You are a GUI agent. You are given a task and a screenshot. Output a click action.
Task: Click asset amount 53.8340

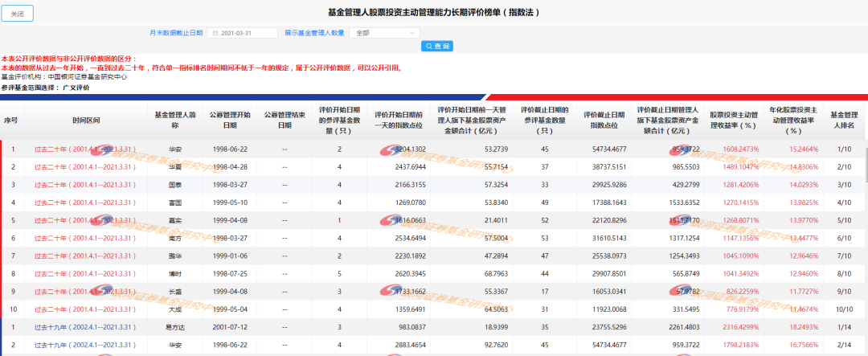[497, 203]
